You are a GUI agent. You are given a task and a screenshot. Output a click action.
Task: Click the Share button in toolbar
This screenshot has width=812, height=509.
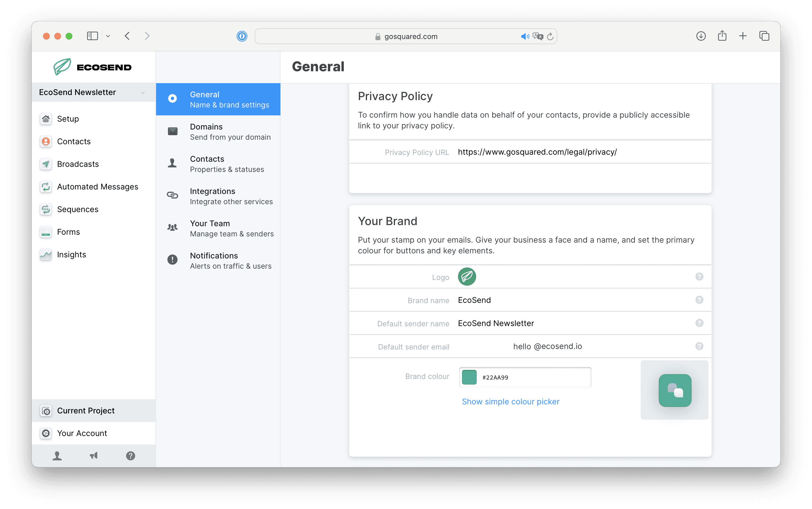point(722,36)
